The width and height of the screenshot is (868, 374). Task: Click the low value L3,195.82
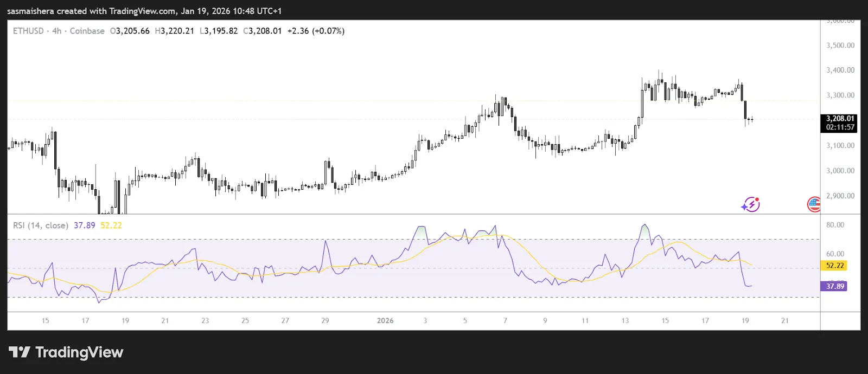tap(219, 31)
